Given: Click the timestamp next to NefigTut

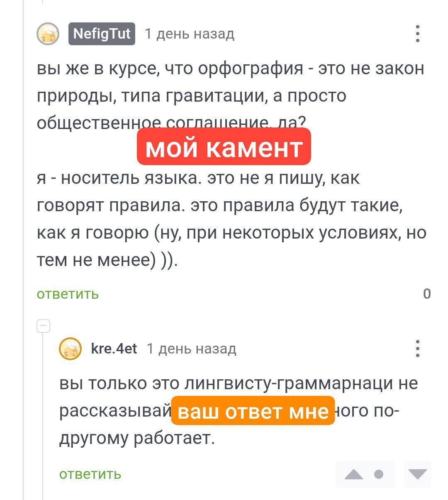Looking at the screenshot, I should 190,34.
